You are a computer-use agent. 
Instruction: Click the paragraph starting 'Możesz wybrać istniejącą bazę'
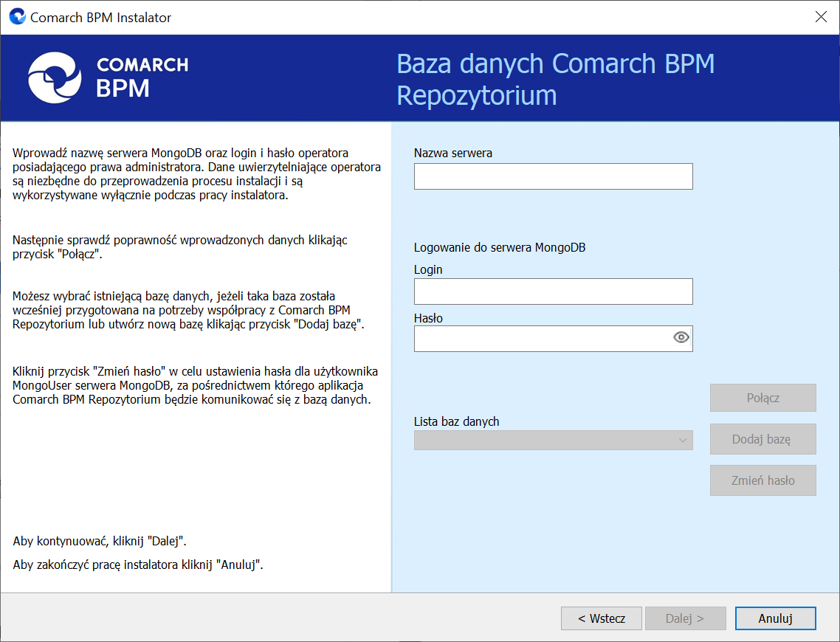pyautogui.click(x=188, y=310)
